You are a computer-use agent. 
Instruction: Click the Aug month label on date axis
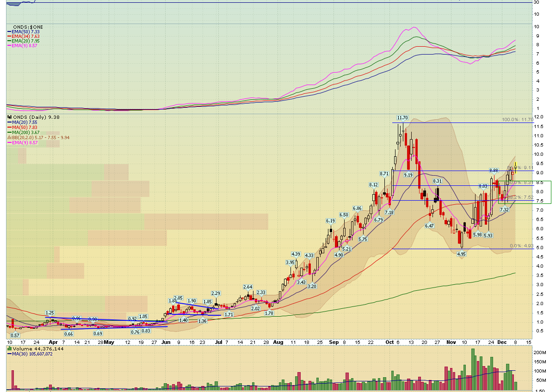(278, 343)
